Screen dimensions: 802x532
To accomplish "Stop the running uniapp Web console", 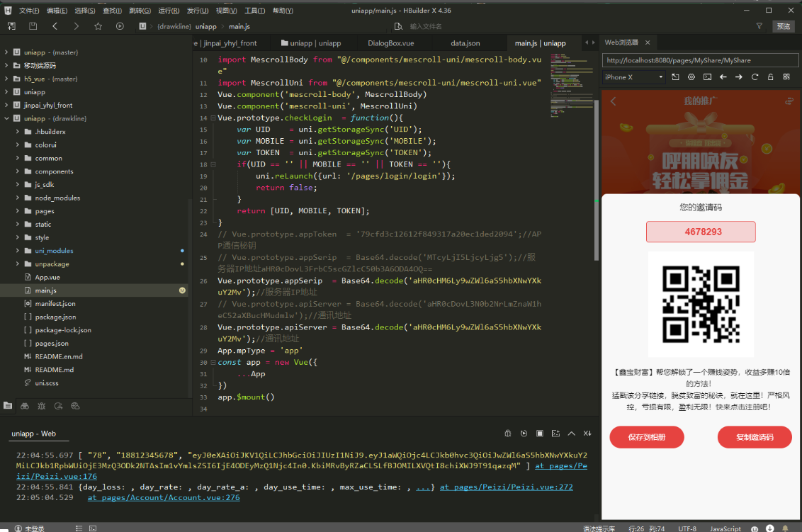I will click(540, 434).
